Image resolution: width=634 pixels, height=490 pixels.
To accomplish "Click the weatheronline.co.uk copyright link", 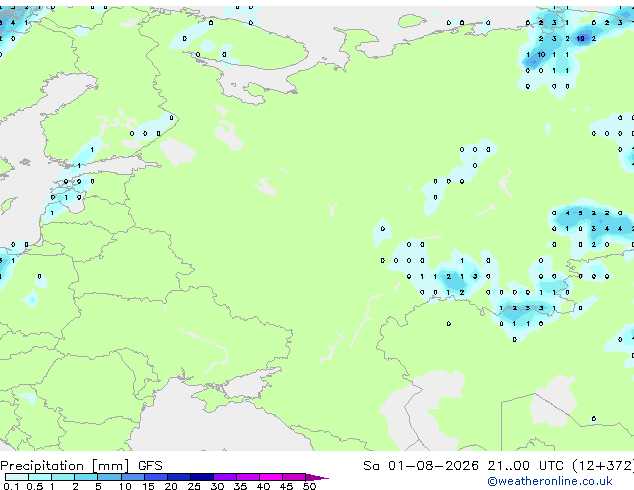I will coord(550,481).
